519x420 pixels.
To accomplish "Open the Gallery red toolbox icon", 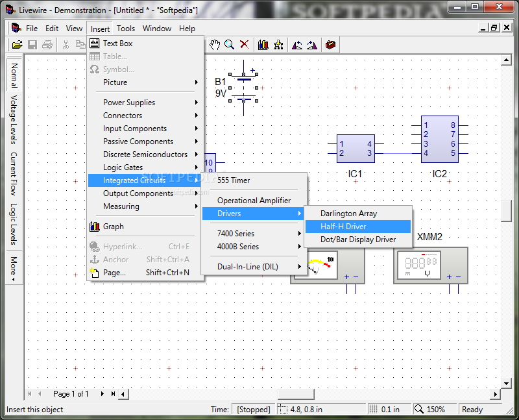I will coord(330,45).
